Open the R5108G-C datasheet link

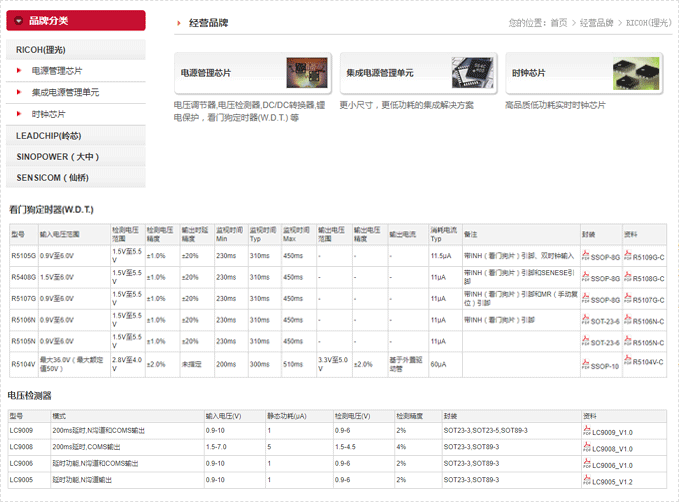point(648,279)
